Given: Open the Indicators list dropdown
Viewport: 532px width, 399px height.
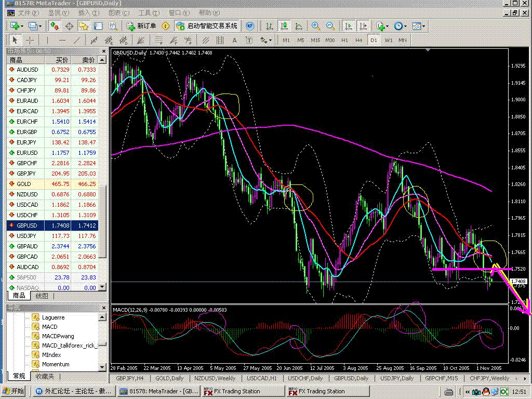Looking at the screenshot, I should point(383,25).
